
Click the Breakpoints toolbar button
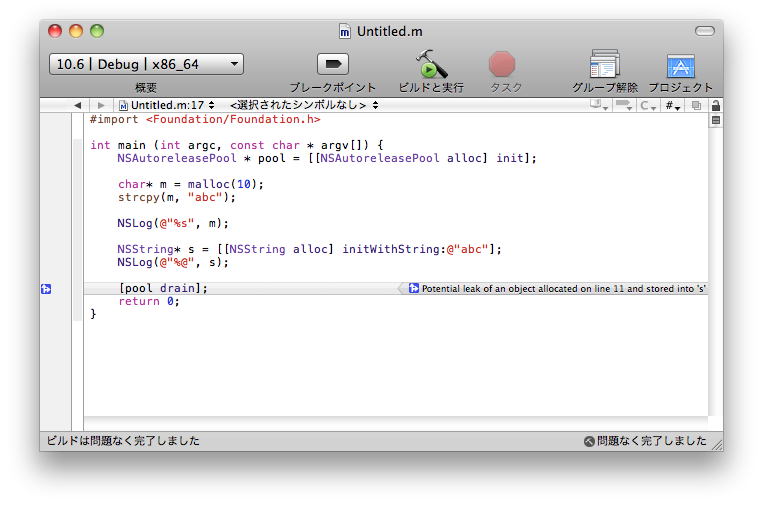(x=333, y=64)
